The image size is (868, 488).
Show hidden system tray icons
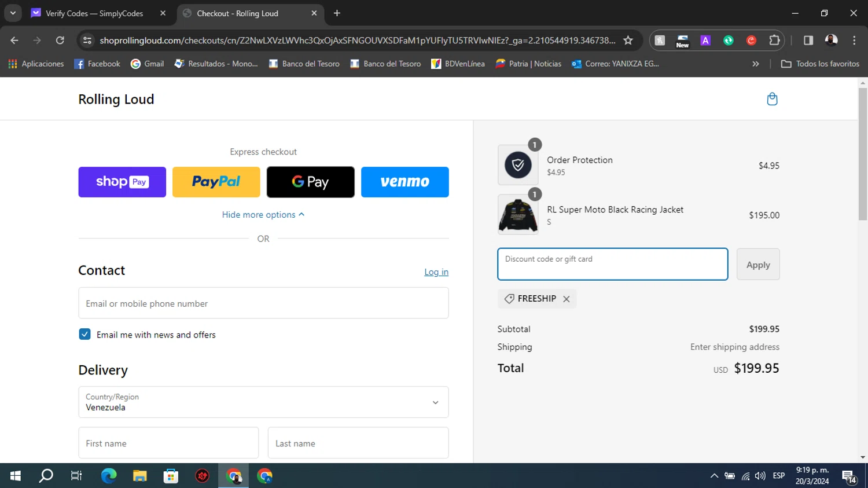(x=714, y=476)
